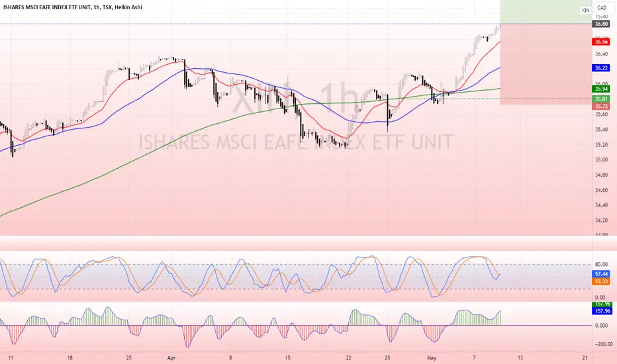Select the blue 36.22 moving average label
The height and width of the screenshot is (364, 617).
pos(601,68)
